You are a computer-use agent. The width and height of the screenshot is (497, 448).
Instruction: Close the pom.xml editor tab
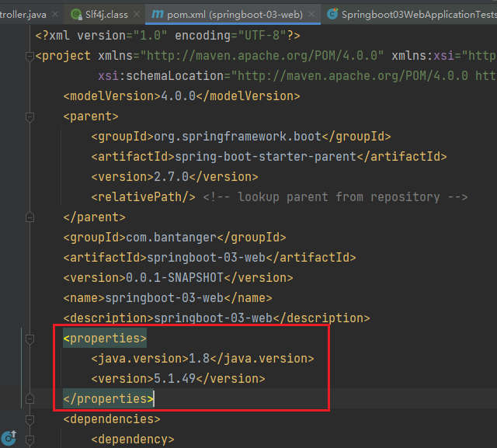(312, 14)
